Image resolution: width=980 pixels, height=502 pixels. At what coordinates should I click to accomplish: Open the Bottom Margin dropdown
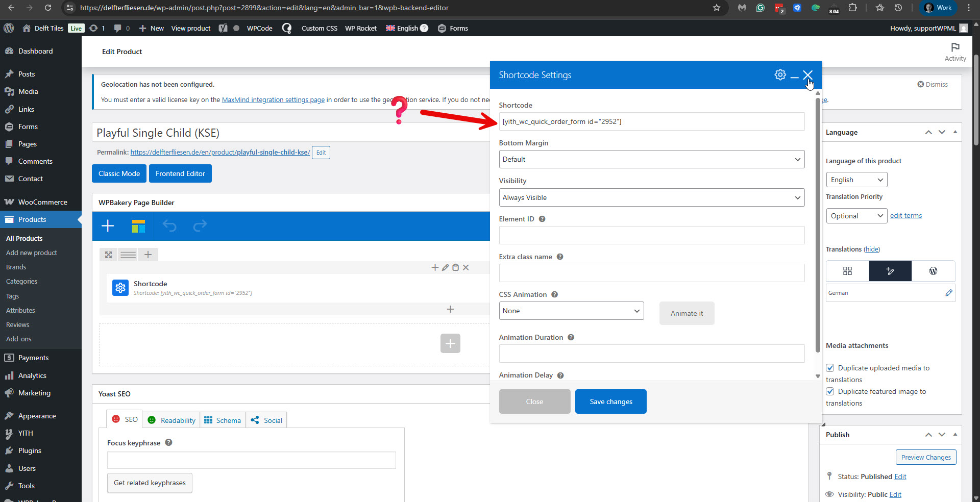pyautogui.click(x=651, y=159)
